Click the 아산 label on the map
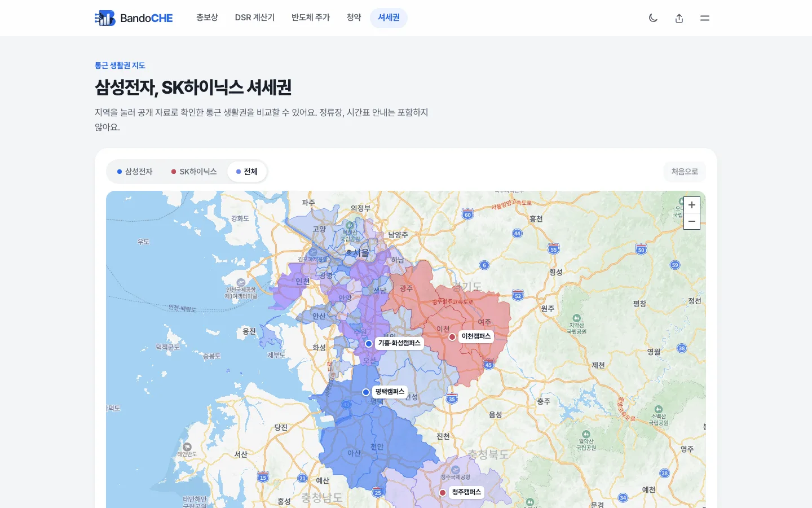812x508 pixels. (354, 453)
